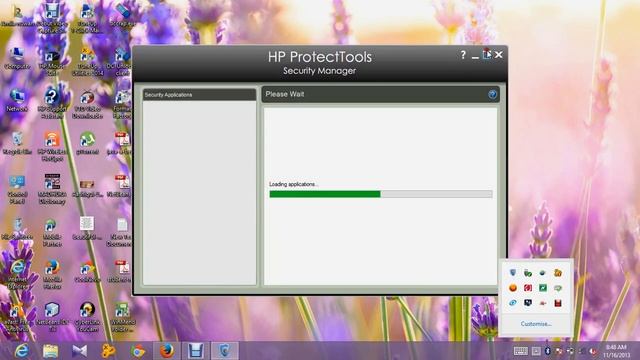Open the Recycle Bin desktop icon

tap(17, 143)
